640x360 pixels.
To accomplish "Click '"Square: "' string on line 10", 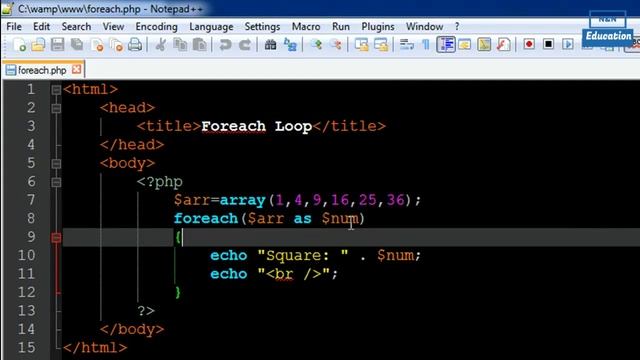I will [303, 256].
